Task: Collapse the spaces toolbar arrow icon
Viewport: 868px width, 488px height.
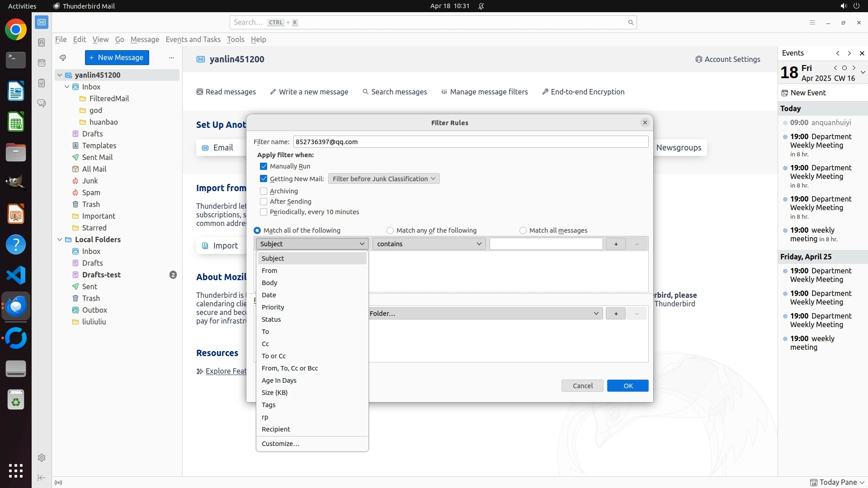Action: pyautogui.click(x=42, y=478)
